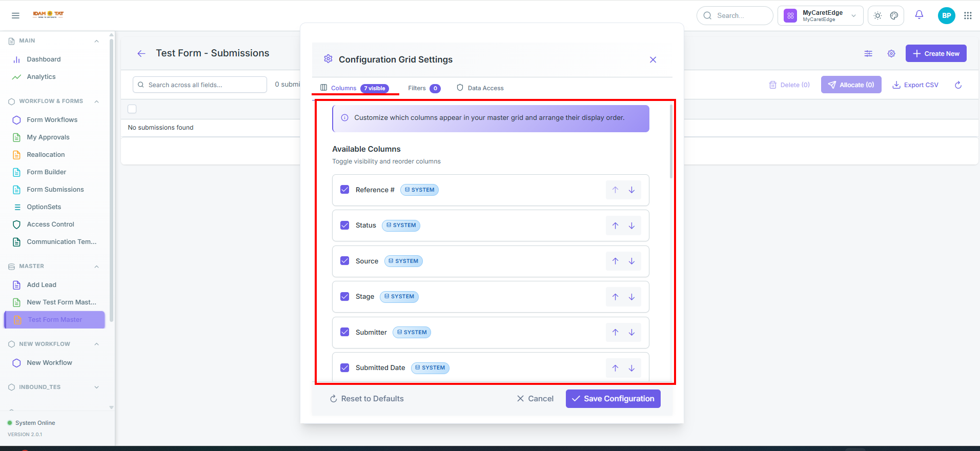Toggle the Submitted Date column checkbox
The width and height of the screenshot is (980, 451).
(345, 368)
